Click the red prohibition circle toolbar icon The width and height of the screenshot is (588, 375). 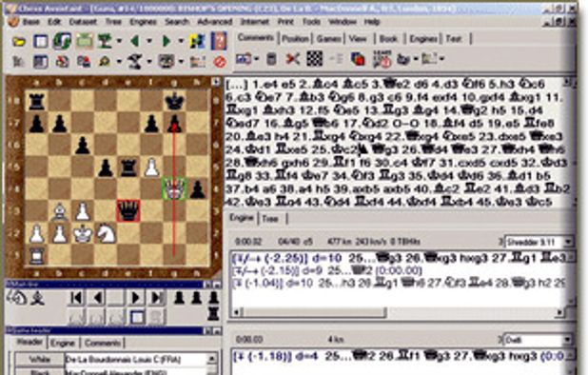(220, 62)
